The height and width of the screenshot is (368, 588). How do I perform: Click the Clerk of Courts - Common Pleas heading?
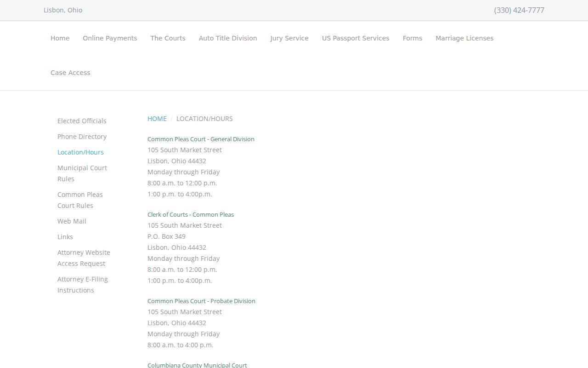191,214
